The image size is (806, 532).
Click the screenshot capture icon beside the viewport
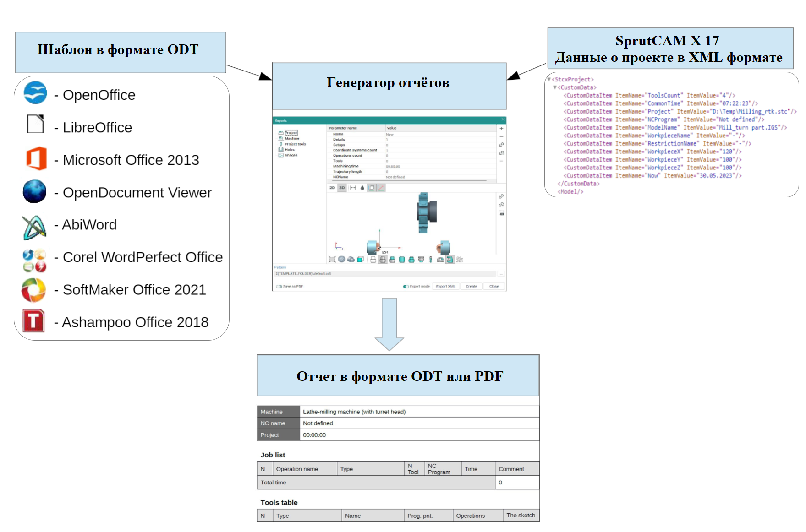click(x=502, y=213)
